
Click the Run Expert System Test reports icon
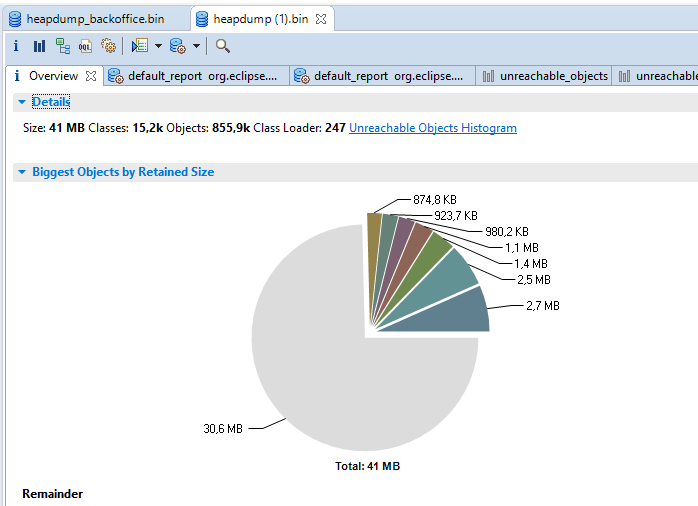(x=140, y=46)
